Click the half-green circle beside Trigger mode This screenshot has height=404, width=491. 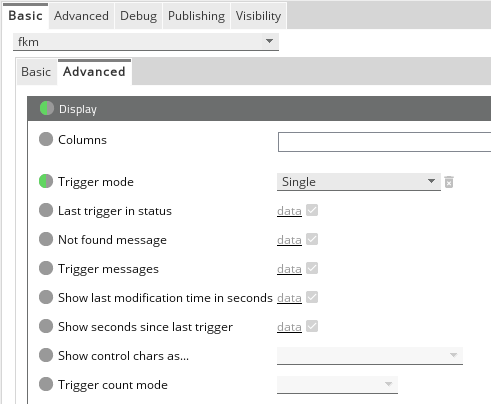(x=46, y=181)
